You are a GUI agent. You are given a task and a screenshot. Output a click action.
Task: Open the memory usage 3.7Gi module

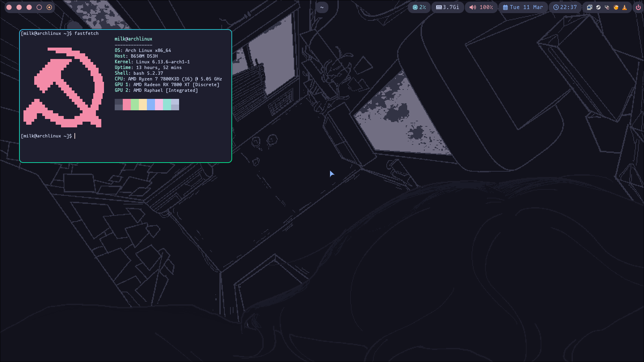pyautogui.click(x=447, y=7)
